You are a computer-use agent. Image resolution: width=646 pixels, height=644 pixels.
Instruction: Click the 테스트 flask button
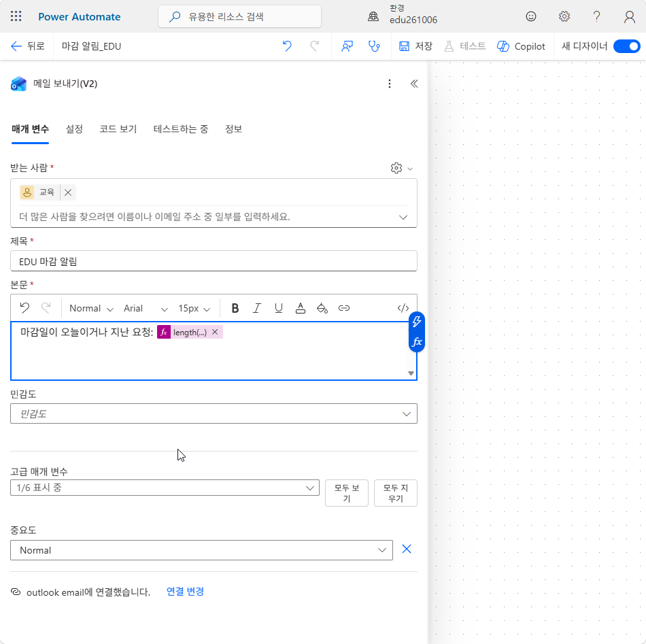pyautogui.click(x=464, y=46)
